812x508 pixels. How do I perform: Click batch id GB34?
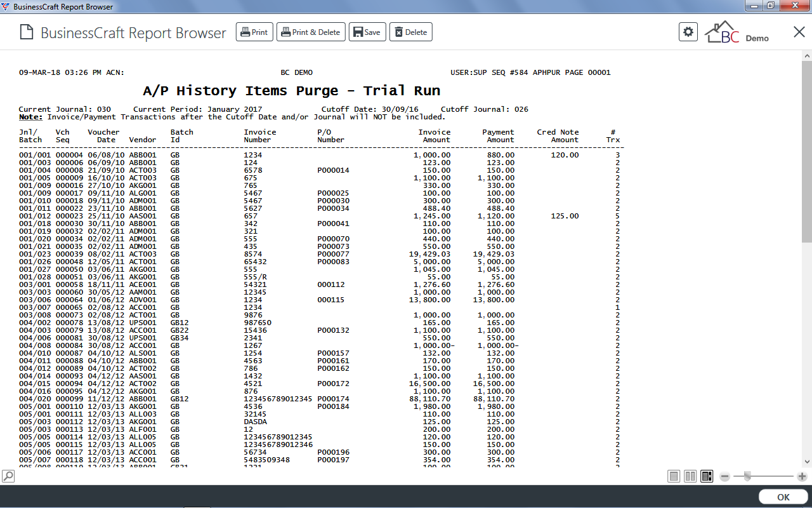coord(180,338)
